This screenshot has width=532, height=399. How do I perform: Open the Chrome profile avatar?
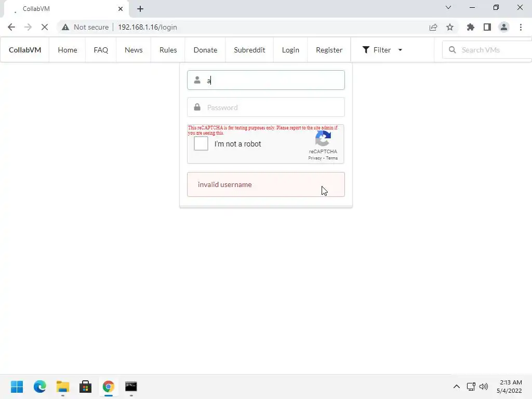click(x=504, y=27)
